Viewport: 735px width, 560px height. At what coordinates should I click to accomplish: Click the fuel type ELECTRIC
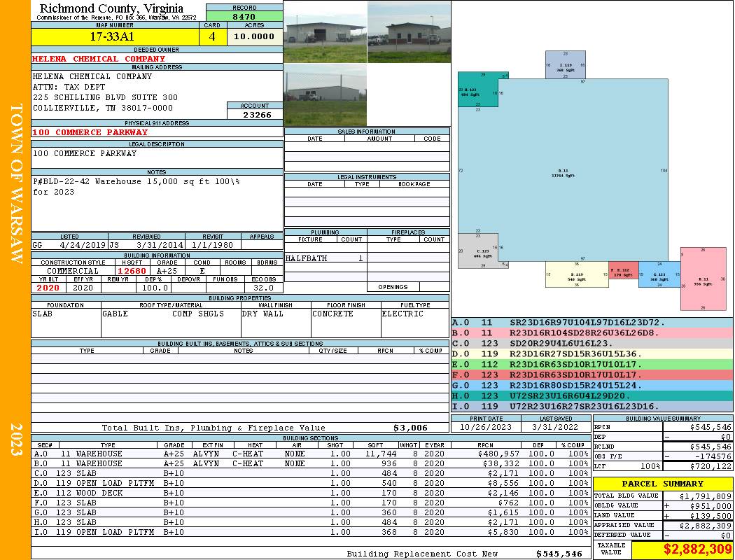coord(402,314)
